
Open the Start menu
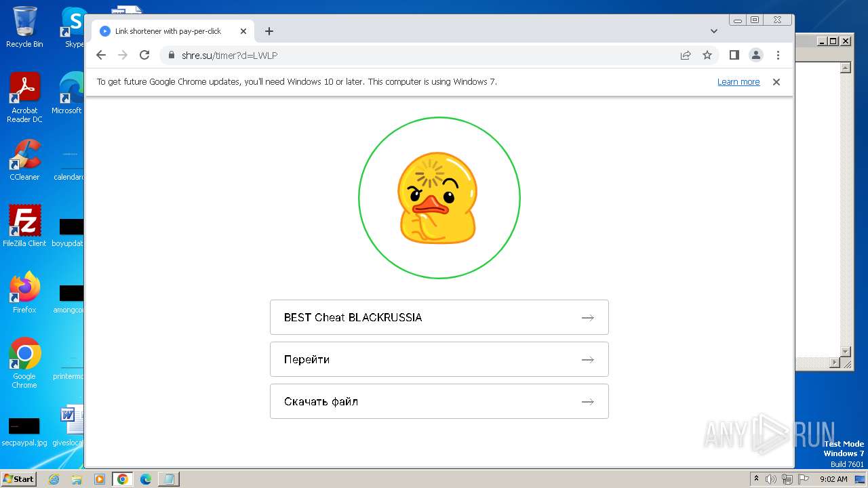(x=19, y=479)
